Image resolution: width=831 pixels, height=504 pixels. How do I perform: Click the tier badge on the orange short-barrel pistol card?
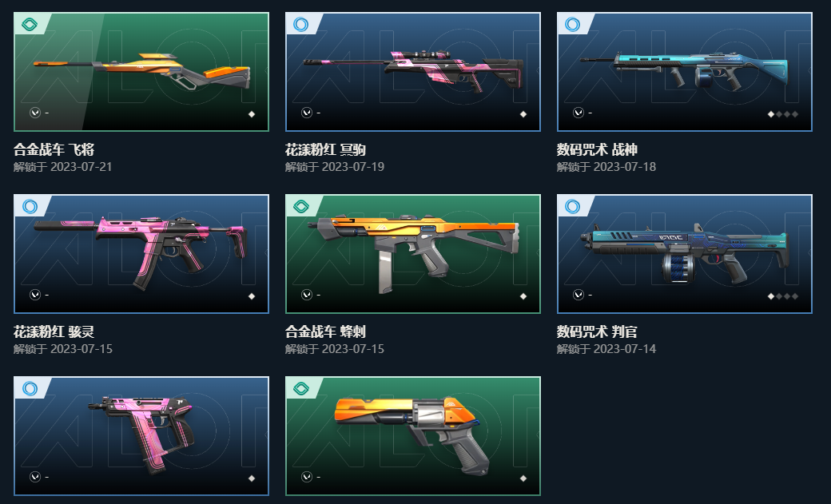coord(300,388)
